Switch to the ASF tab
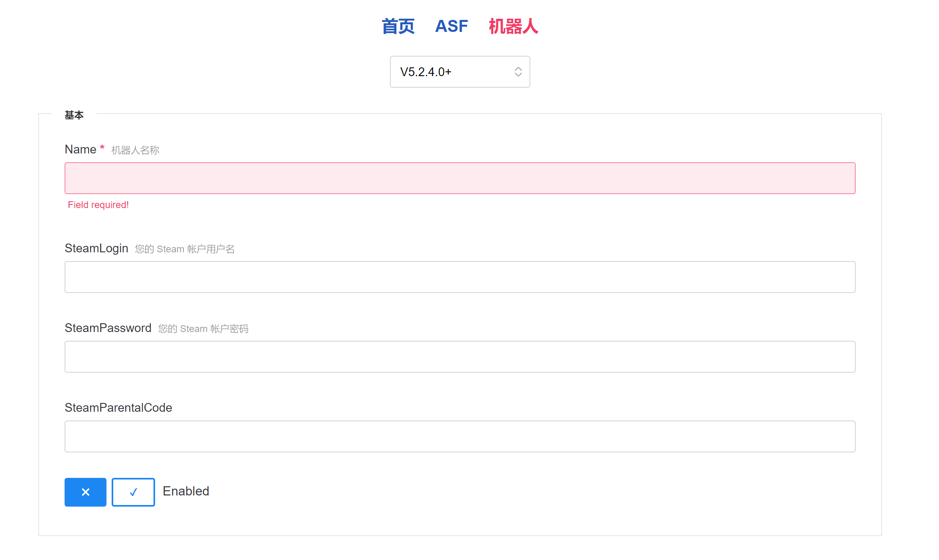939x560 pixels. coord(451,26)
